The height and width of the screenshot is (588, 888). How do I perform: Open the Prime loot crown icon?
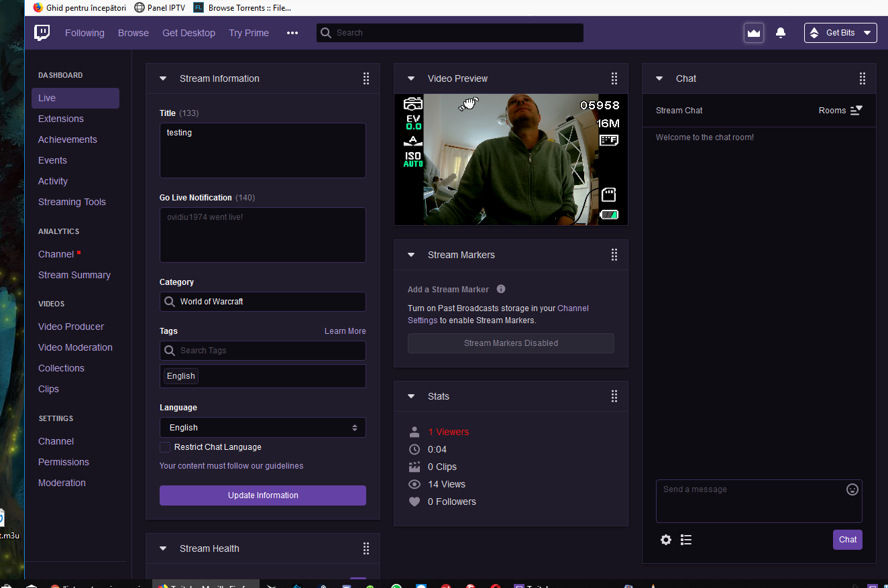tap(754, 33)
